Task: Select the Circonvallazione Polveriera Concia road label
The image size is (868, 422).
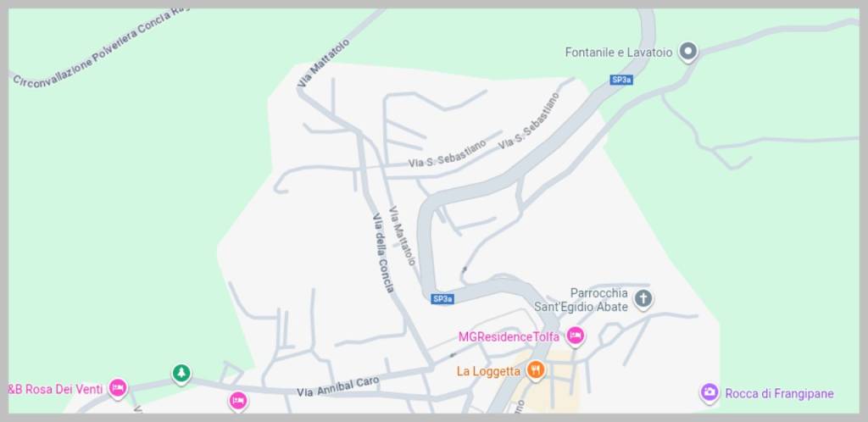Action: 100,48
